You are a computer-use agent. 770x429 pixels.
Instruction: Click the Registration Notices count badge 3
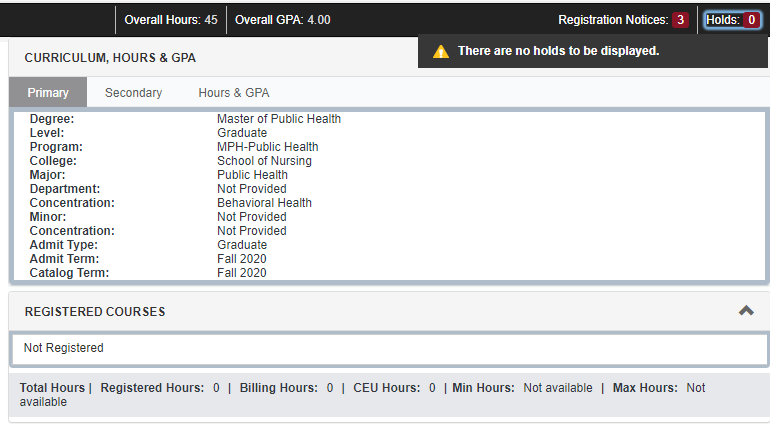(x=680, y=20)
